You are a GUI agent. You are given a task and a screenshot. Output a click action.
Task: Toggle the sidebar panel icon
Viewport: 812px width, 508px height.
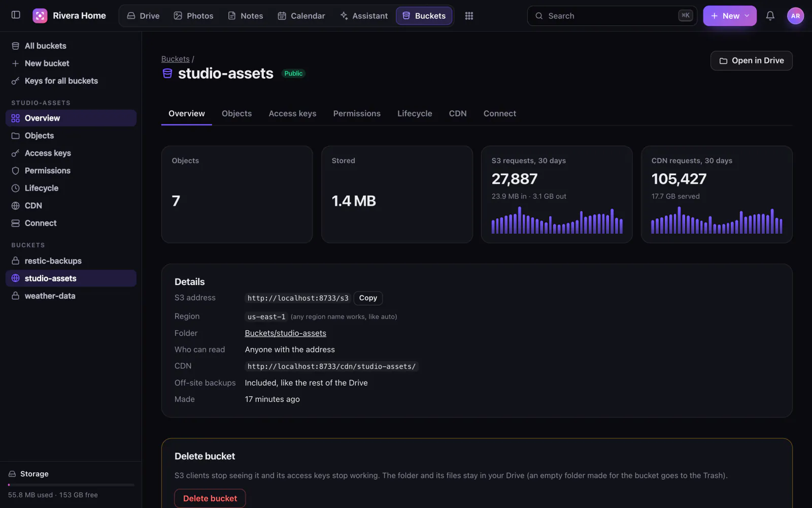[x=16, y=15]
